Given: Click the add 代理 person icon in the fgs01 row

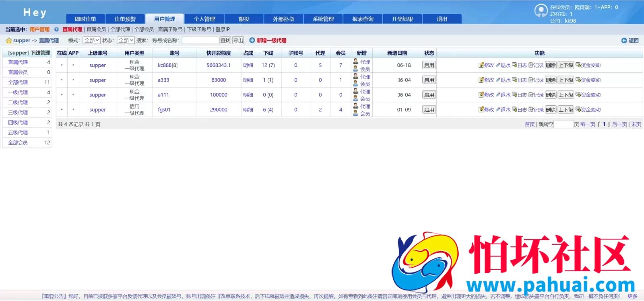Looking at the screenshot, I should [x=356, y=106].
